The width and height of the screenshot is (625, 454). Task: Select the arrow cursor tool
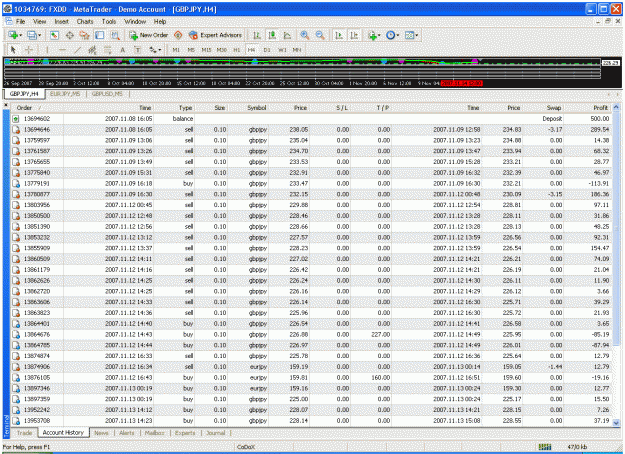coord(13,50)
